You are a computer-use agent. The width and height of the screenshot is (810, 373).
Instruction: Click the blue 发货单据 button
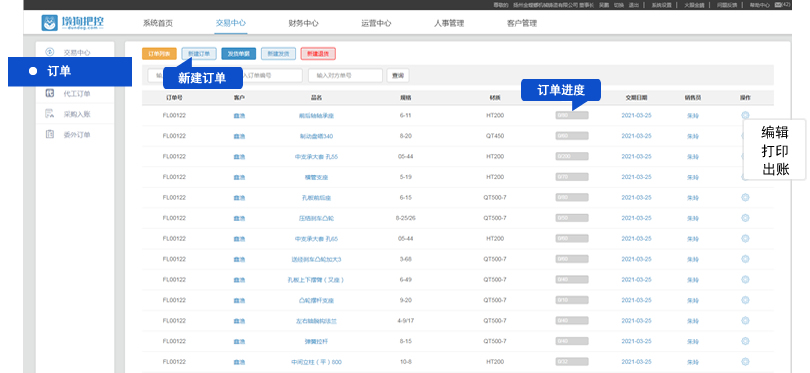[x=239, y=54]
